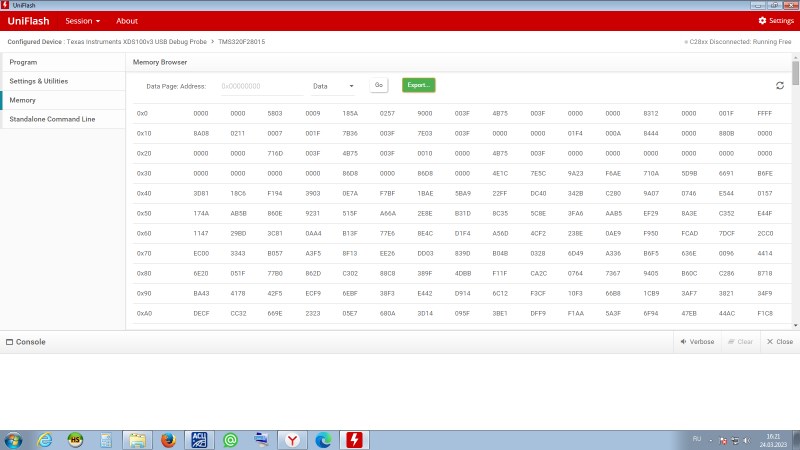This screenshot has width=800, height=450.
Task: Open the Data page type dropdown
Action: click(334, 86)
